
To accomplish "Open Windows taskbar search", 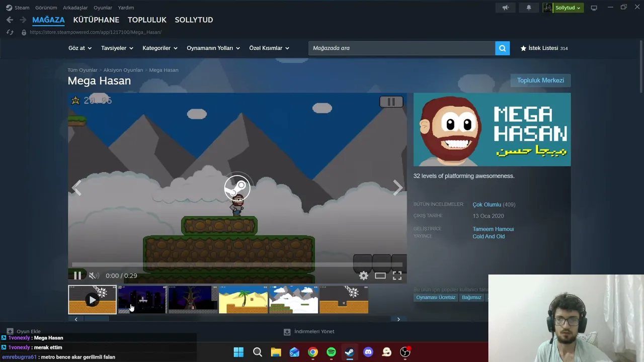I will click(257, 352).
